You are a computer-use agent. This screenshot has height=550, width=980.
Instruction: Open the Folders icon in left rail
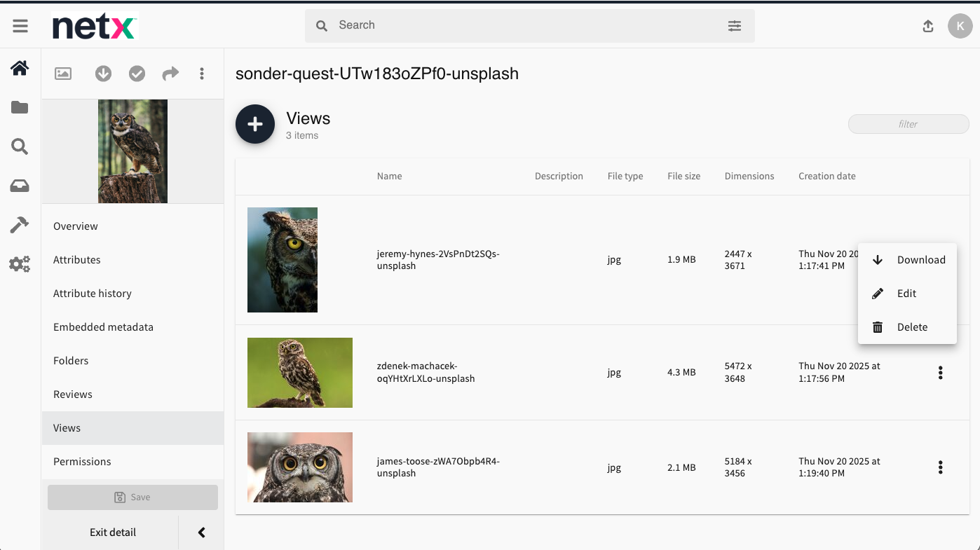[20, 107]
